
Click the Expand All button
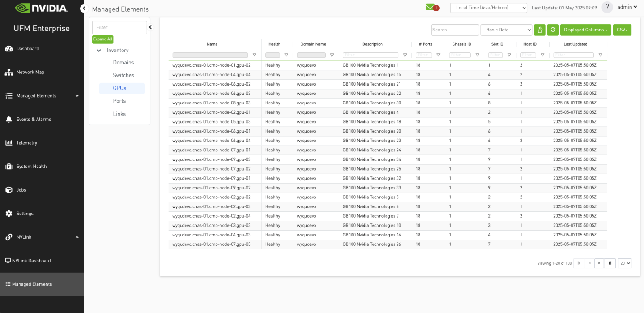pos(103,39)
